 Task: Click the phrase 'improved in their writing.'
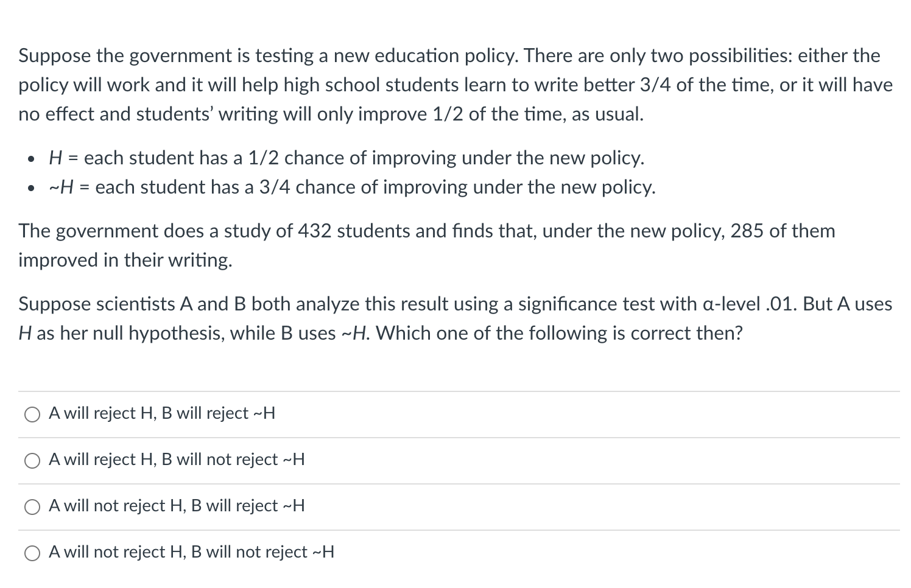[125, 261]
